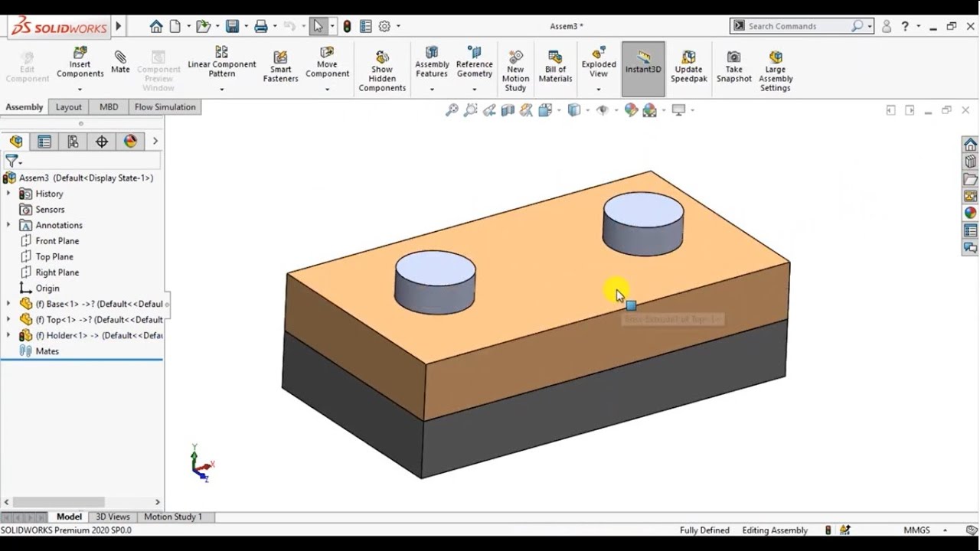Activate the Section View tool
Viewport: 980px width, 551px height.
tap(508, 110)
